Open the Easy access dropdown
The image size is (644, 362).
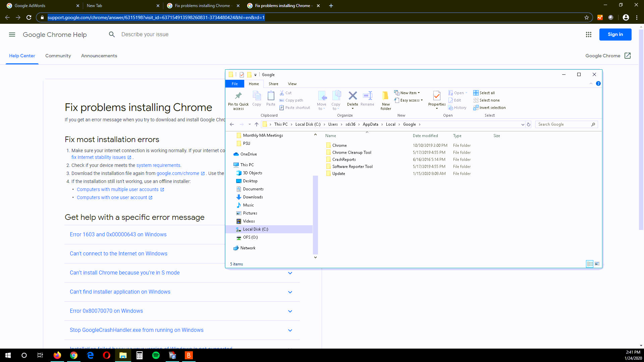[x=409, y=100]
